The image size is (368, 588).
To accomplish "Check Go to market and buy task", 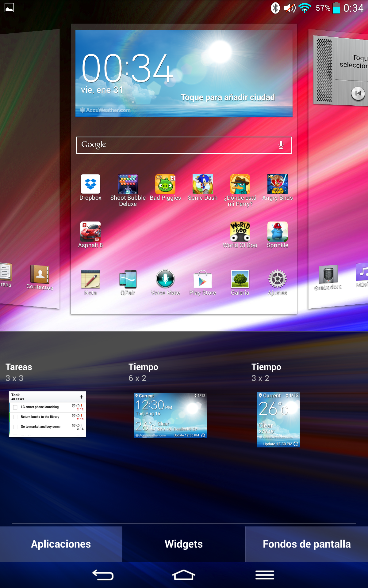I will coord(15,427).
